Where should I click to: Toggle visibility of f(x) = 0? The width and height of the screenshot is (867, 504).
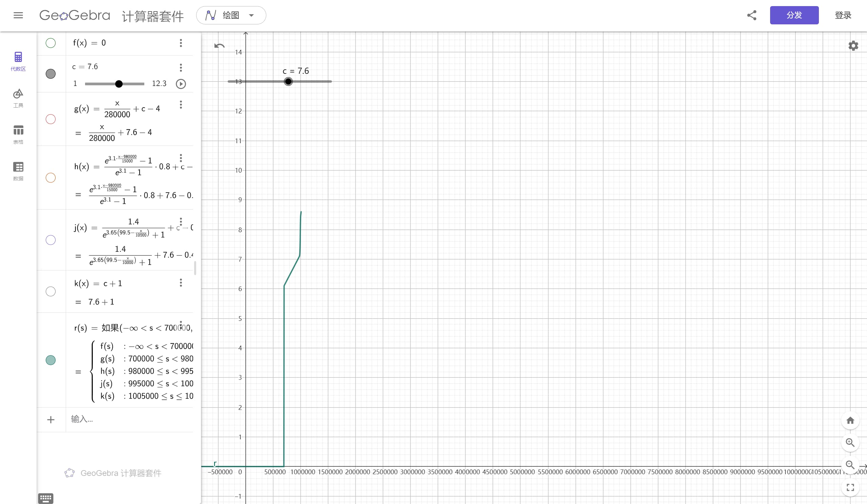50,43
